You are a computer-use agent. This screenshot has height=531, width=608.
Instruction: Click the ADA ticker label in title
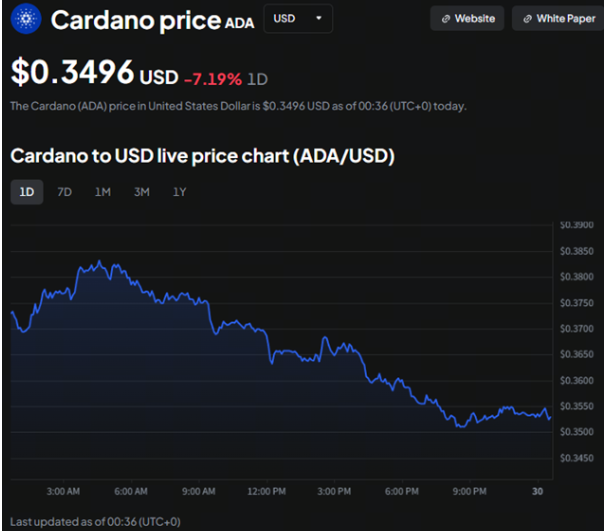(x=239, y=22)
